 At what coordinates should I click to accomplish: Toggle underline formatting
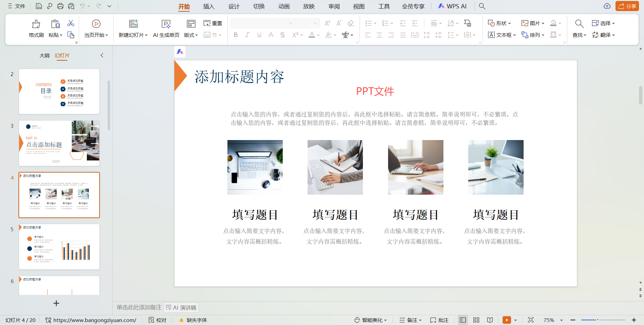coord(259,35)
